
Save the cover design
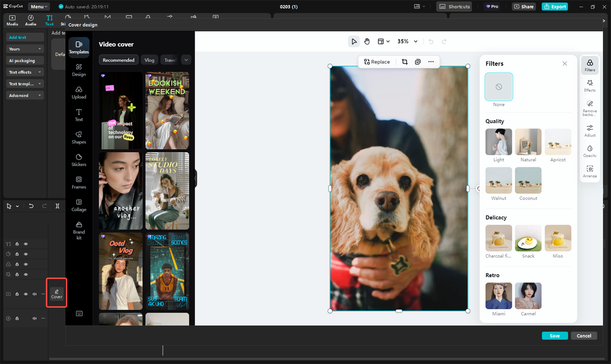pyautogui.click(x=555, y=335)
